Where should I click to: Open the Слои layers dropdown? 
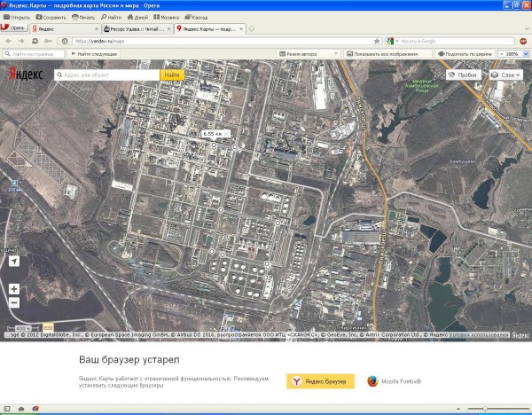[506, 75]
